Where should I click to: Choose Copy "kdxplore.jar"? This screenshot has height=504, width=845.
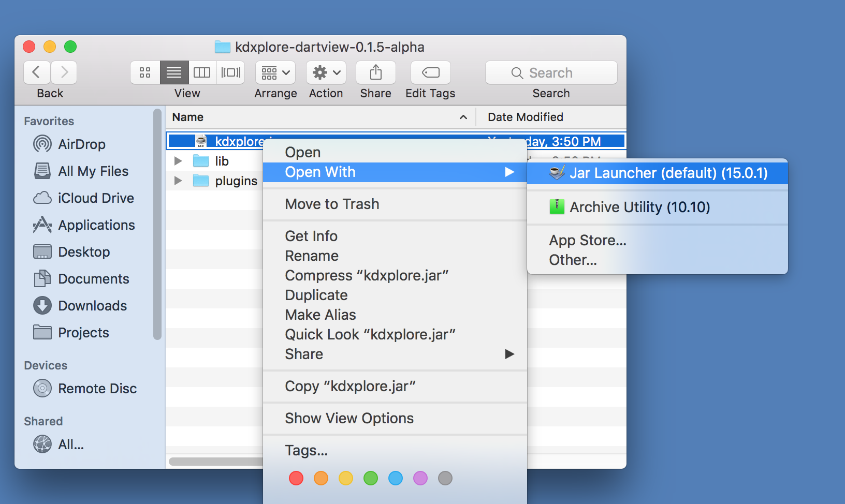(x=395, y=386)
